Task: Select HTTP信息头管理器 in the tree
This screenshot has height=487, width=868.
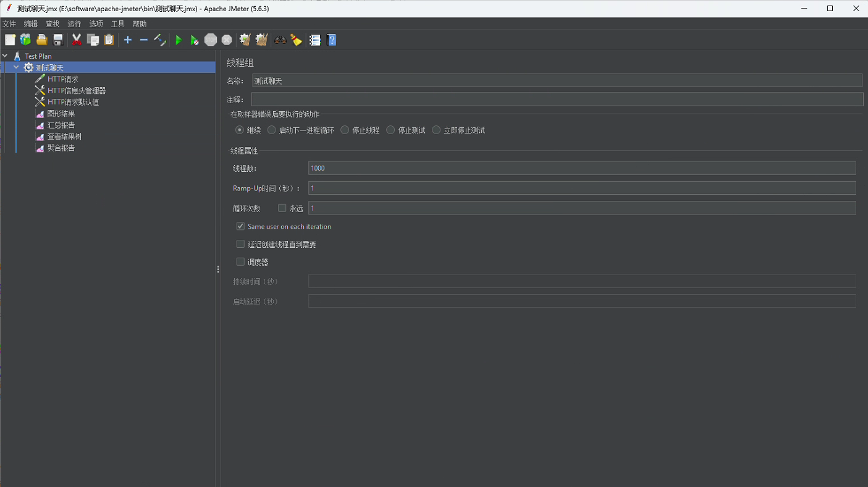Action: [77, 91]
